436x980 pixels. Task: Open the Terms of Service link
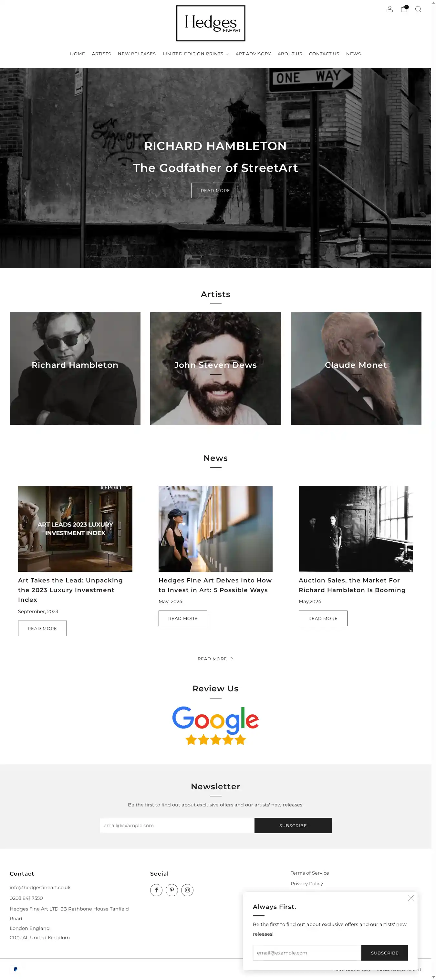310,873
